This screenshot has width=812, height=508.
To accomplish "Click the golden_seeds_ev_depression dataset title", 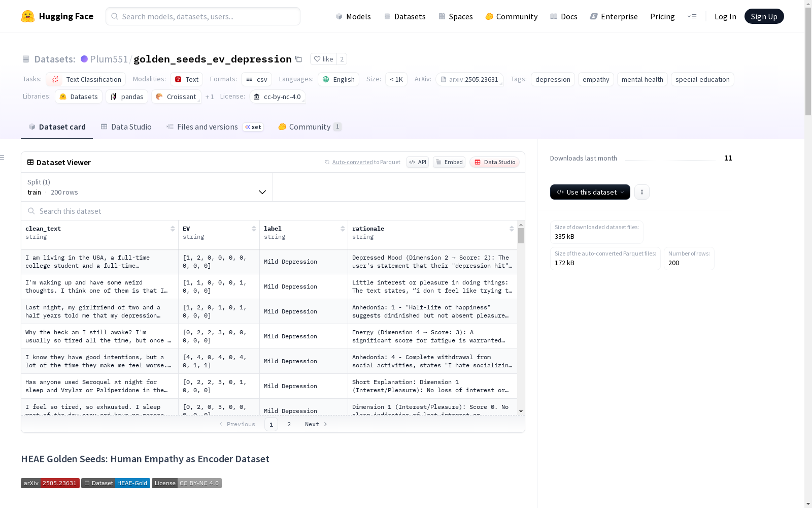I will [213, 59].
